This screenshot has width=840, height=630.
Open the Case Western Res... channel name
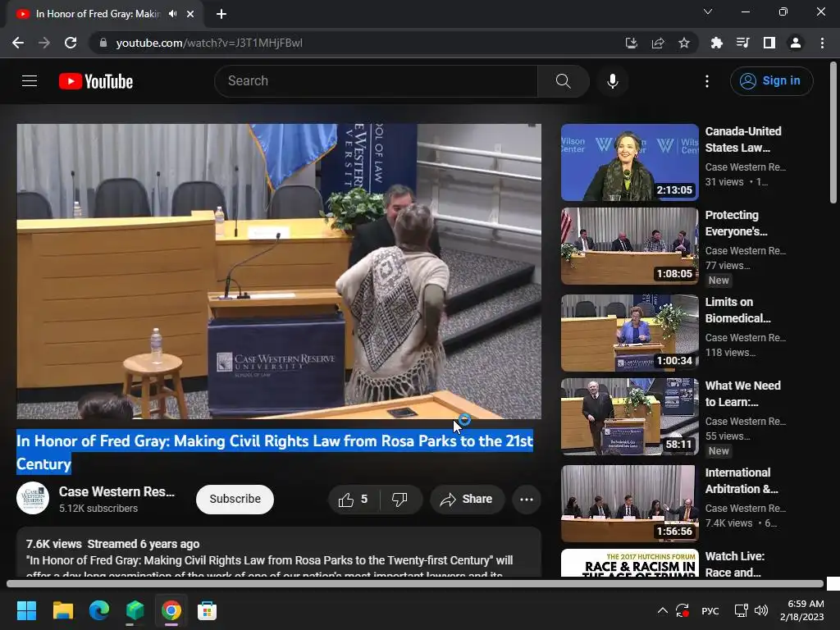pyautogui.click(x=116, y=491)
